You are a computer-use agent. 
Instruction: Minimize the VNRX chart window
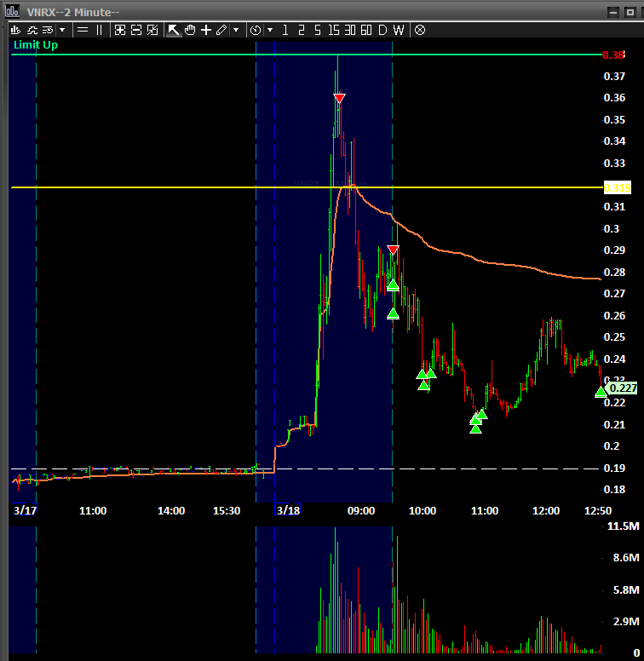(613, 12)
